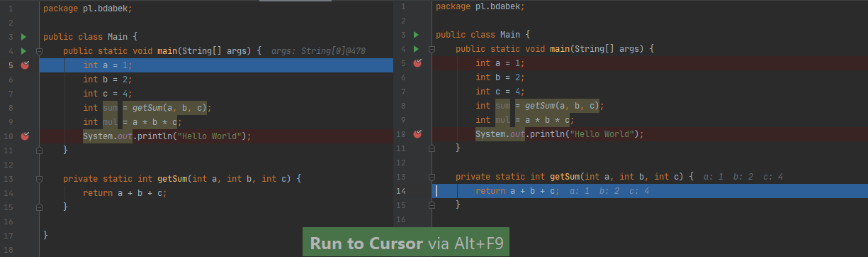Screen dimensions: 868x257
Task: Fold getSum method at line 13 in right editor
Action: coord(431,176)
